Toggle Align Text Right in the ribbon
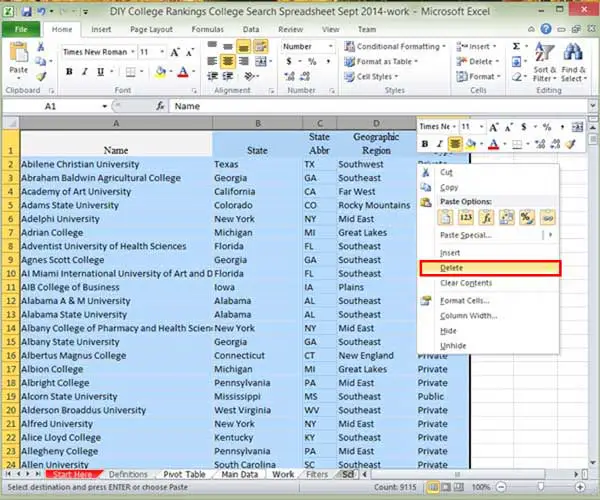 [243, 61]
